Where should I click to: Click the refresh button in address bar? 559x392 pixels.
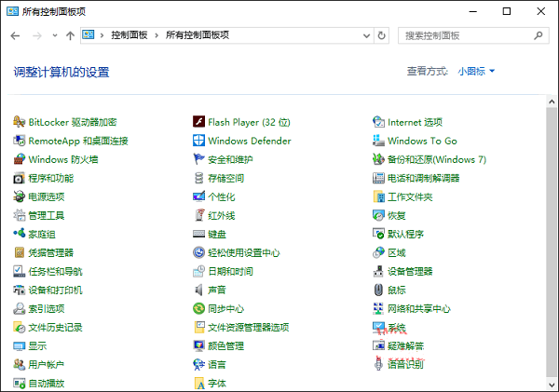pos(381,35)
